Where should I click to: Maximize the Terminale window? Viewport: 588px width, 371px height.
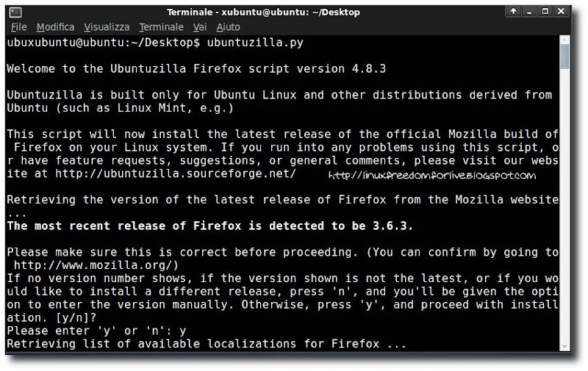coord(547,12)
